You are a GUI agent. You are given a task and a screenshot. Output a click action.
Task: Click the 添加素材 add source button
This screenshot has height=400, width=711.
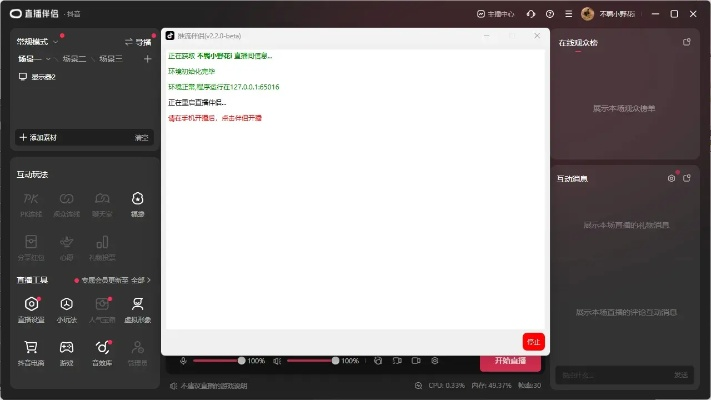click(x=41, y=137)
